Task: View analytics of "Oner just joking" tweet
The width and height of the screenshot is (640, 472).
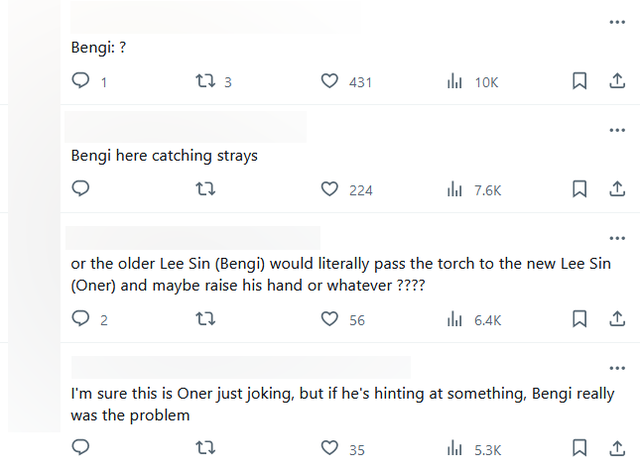Action: tap(455, 449)
